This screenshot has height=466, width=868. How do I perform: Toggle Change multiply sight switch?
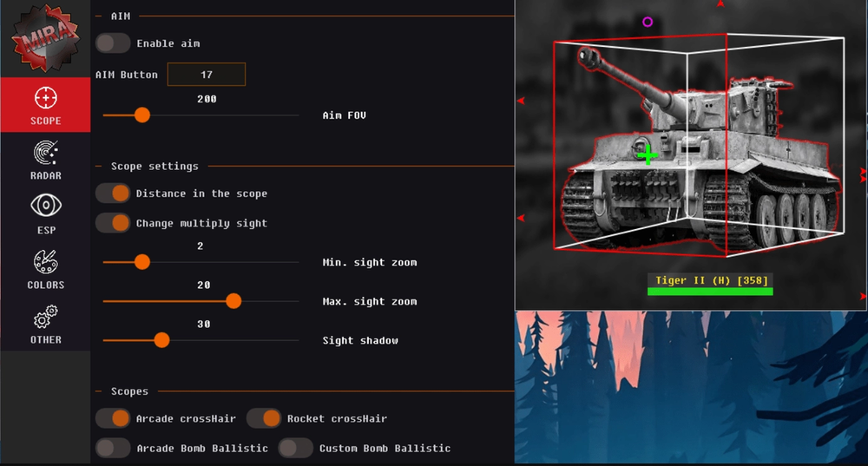(x=113, y=223)
